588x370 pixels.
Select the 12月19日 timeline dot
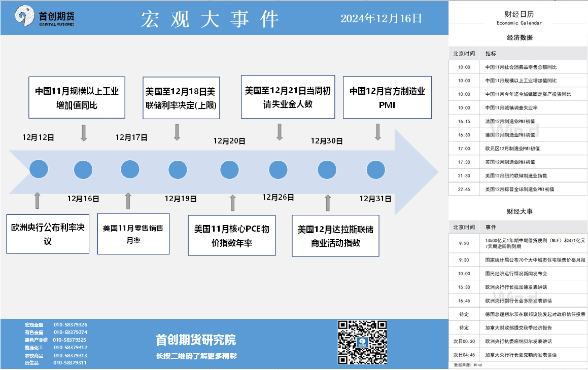178,170
